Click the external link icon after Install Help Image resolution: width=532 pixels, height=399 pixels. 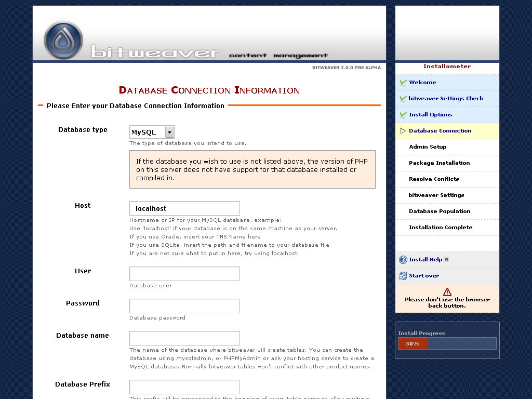446,259
